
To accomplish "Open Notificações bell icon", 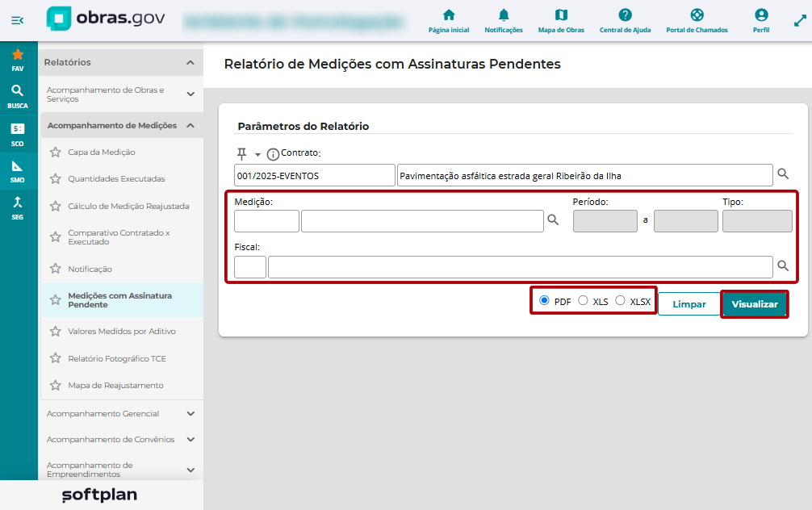I will tap(504, 21).
